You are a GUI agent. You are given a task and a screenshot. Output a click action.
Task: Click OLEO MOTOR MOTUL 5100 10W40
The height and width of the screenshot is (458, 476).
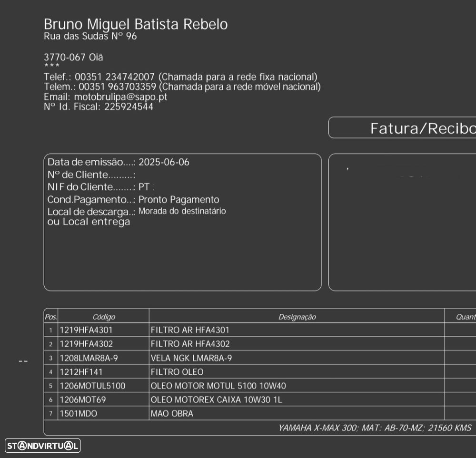(x=218, y=386)
